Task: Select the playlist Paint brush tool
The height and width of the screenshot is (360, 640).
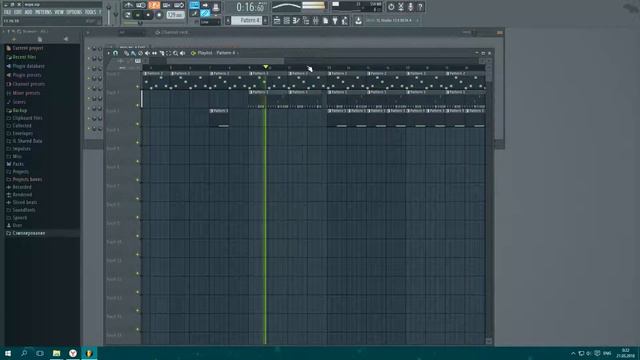Action: (133, 53)
